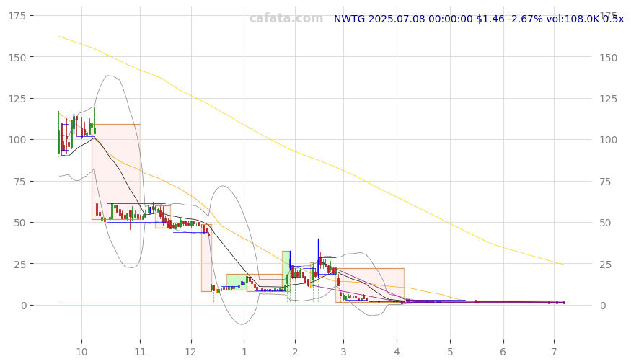Image resolution: width=631 pixels, height=364 pixels.
Task: Click the x-axis month label 4
Action: click(397, 352)
